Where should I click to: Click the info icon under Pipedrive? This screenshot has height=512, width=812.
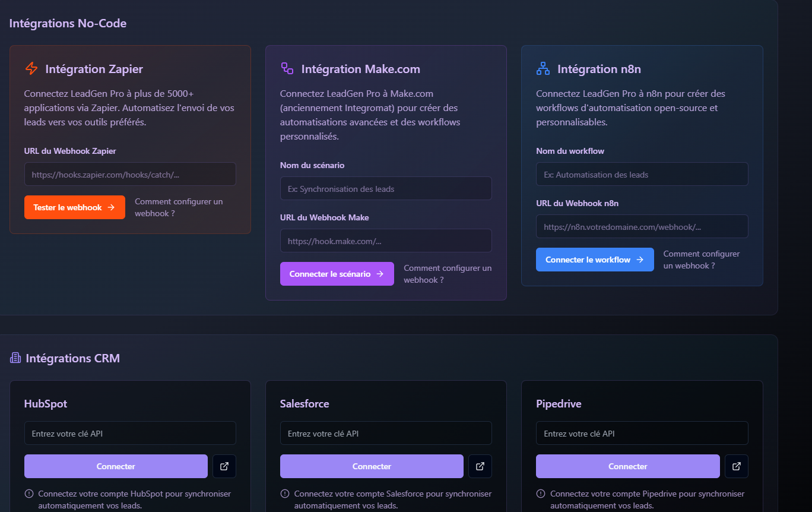point(541,494)
